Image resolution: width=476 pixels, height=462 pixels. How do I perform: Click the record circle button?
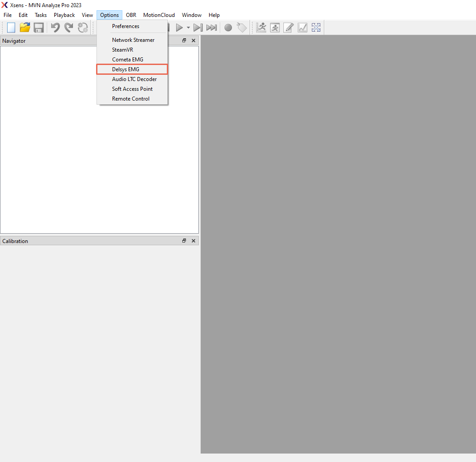click(x=228, y=28)
